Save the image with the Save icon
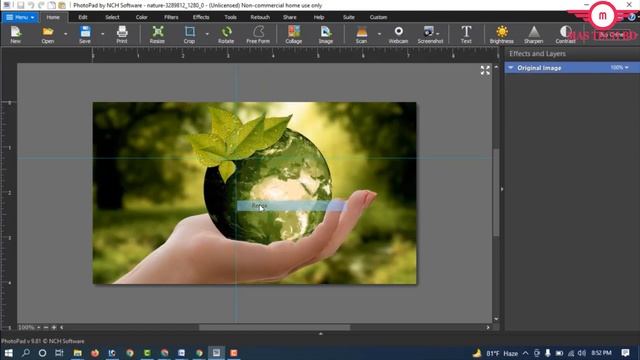 85,34
